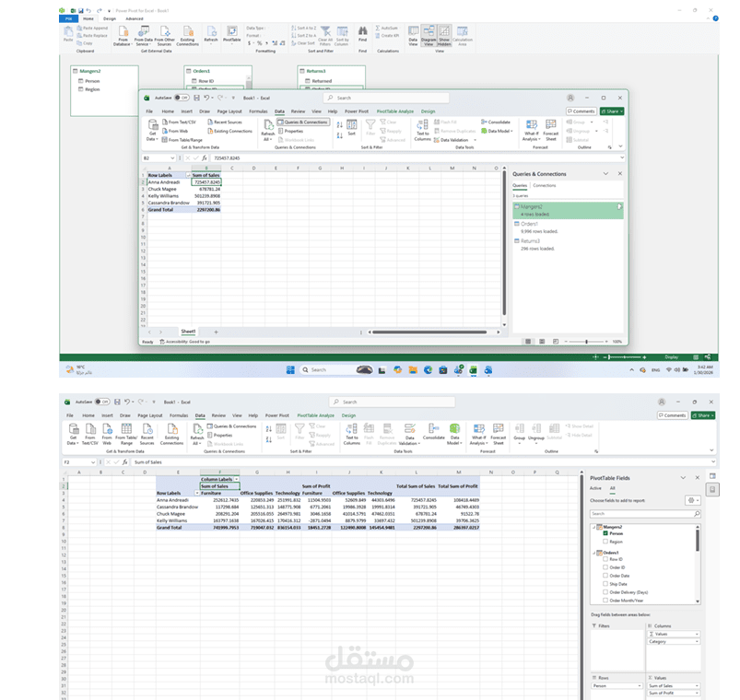Check the Order Month/Year field checkbox

(605, 601)
